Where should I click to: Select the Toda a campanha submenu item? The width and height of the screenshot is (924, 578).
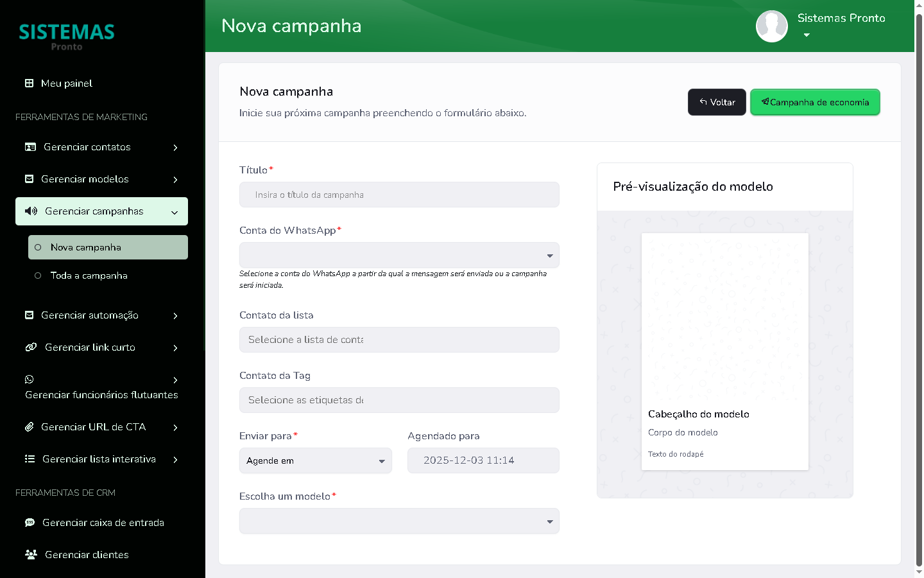pos(89,276)
